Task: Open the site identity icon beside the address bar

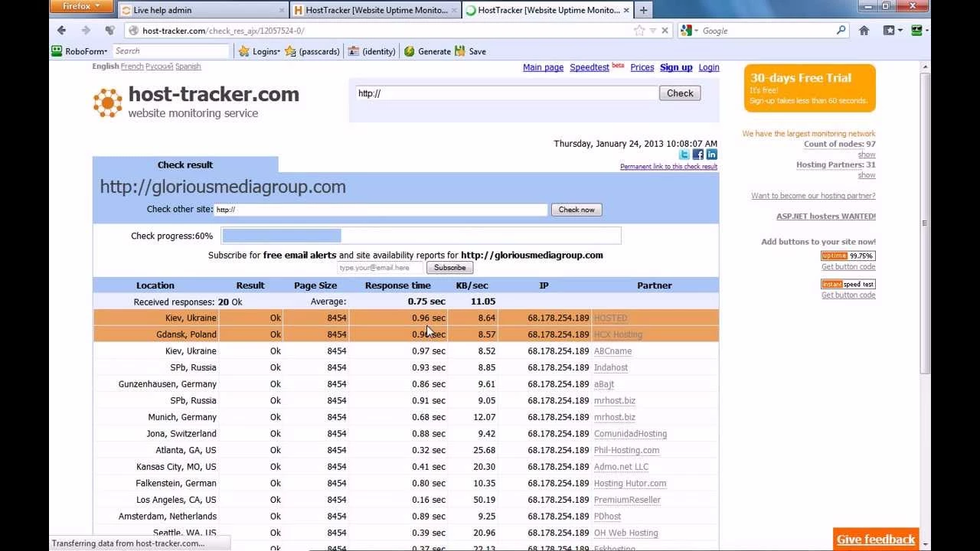Action: [x=133, y=31]
